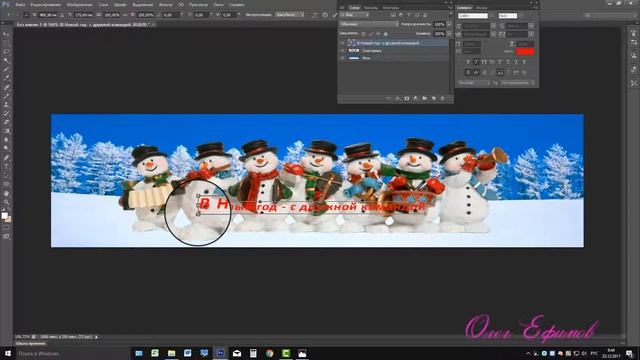Click the background color swatch
The image size is (640, 360).
(x=9, y=219)
